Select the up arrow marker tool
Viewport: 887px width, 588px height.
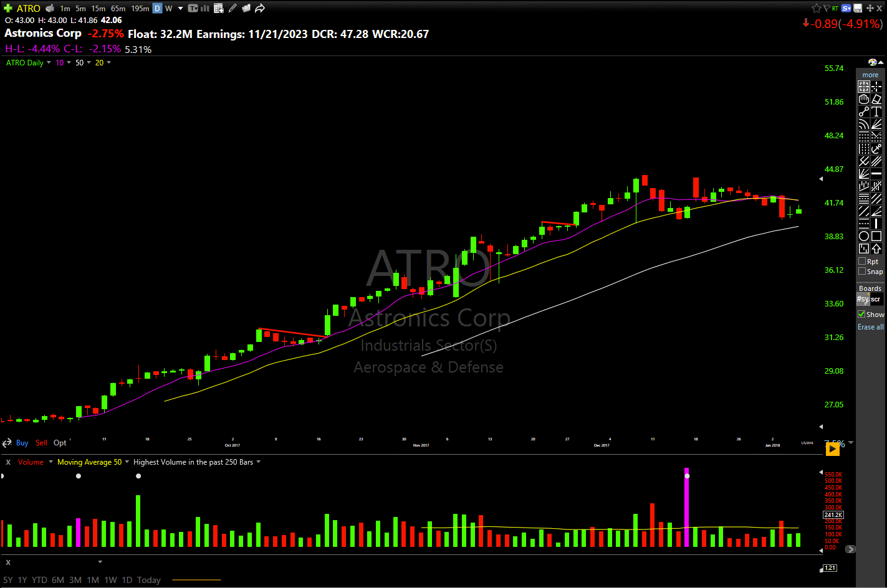(876, 249)
